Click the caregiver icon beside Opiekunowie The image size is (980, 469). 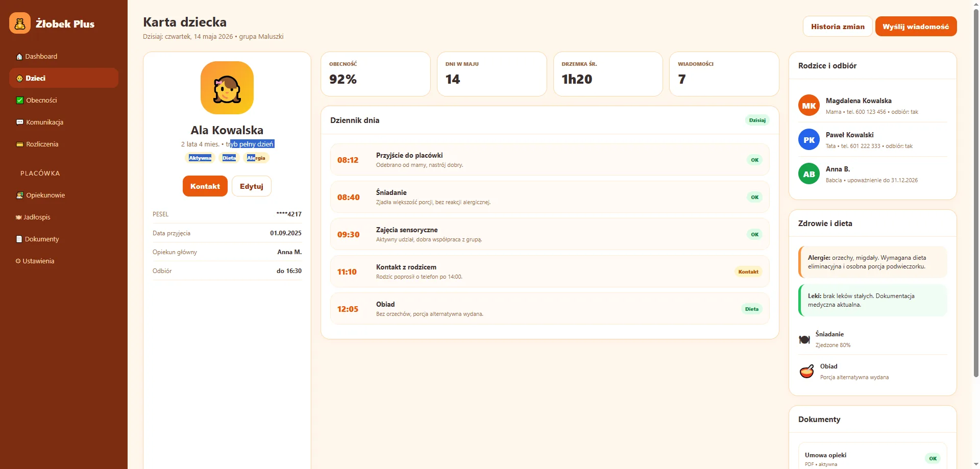coord(20,195)
